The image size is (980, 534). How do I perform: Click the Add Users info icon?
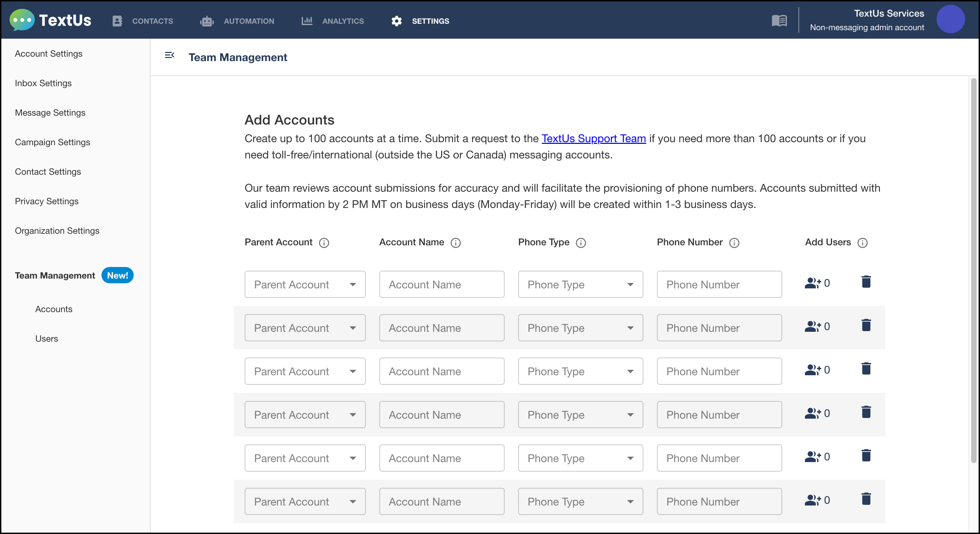click(x=862, y=243)
